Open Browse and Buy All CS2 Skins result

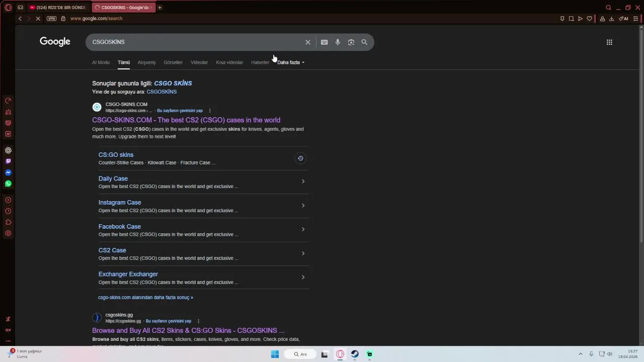188,331
